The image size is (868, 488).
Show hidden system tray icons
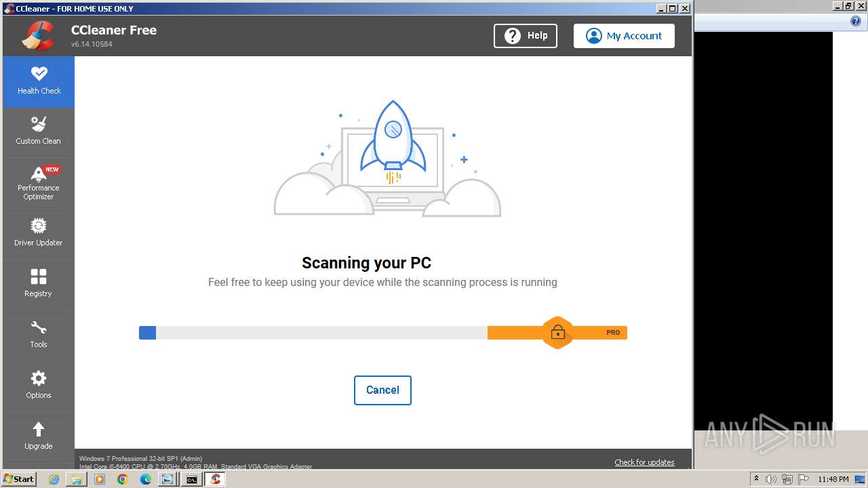pyautogui.click(x=756, y=479)
